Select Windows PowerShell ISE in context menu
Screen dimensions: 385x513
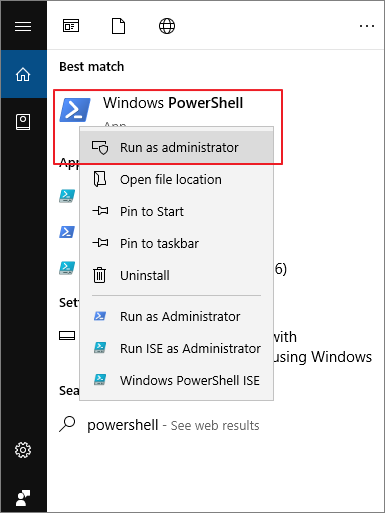tap(176, 380)
